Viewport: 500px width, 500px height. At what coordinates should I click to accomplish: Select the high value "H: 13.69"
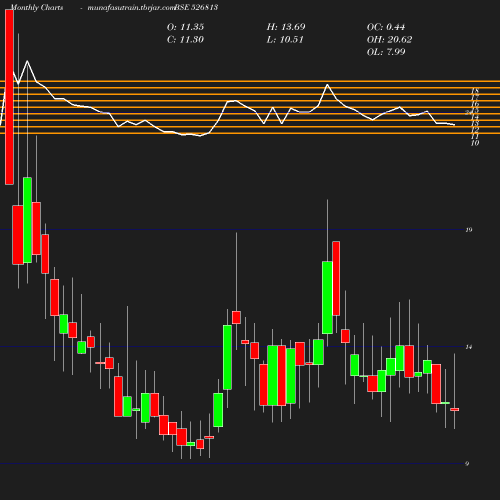(286, 27)
